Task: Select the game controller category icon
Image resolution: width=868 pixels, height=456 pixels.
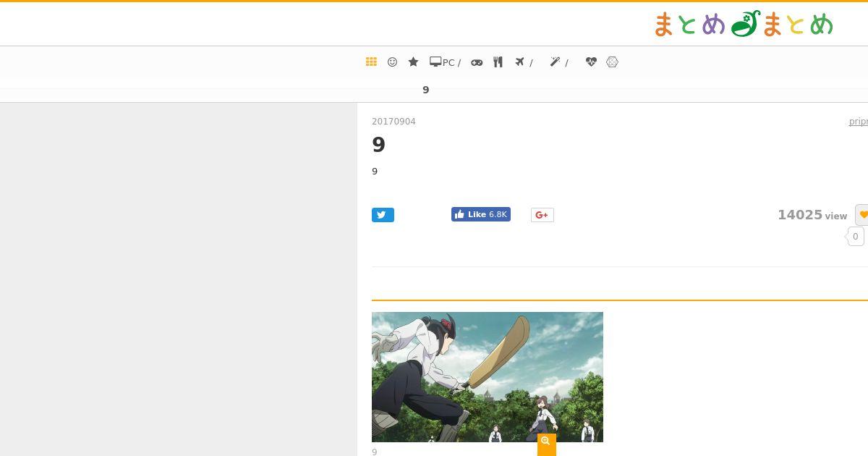Action: click(x=477, y=62)
